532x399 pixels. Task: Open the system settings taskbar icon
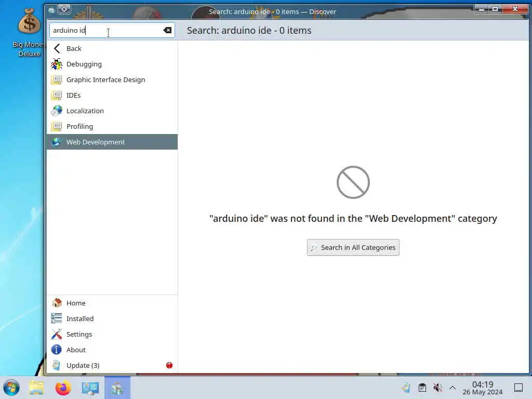pos(90,388)
